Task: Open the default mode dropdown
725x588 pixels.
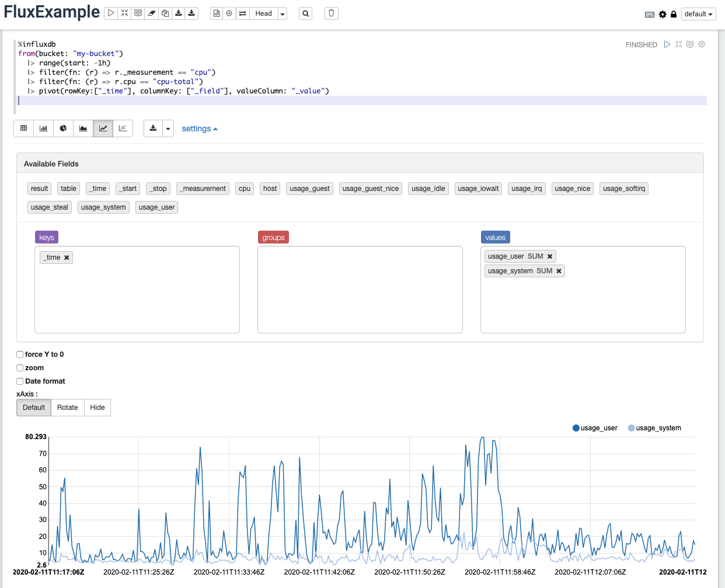Action: 698,14
